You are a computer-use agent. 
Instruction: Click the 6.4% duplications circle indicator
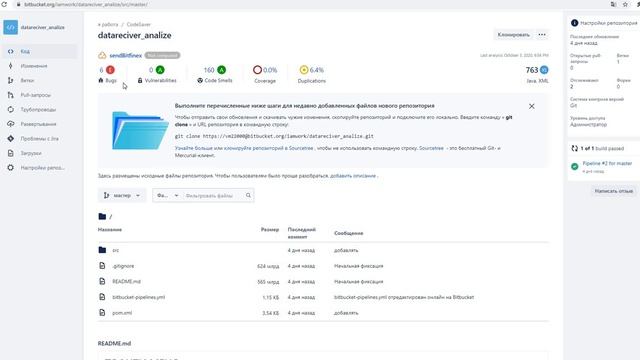coord(304,70)
